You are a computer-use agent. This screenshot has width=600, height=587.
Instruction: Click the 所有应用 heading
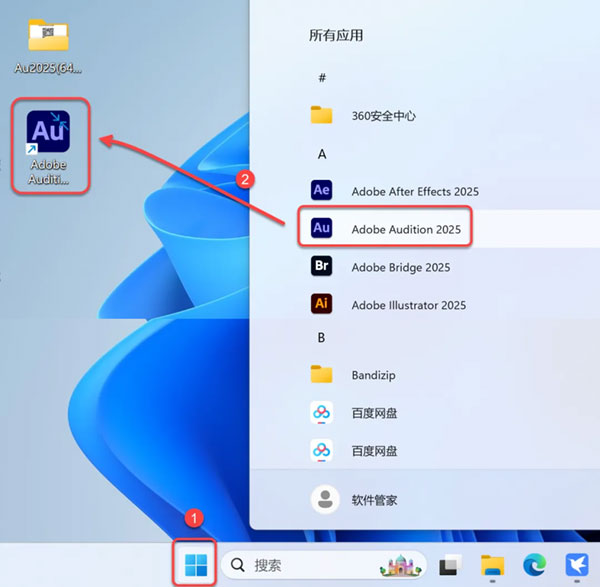[x=336, y=35]
